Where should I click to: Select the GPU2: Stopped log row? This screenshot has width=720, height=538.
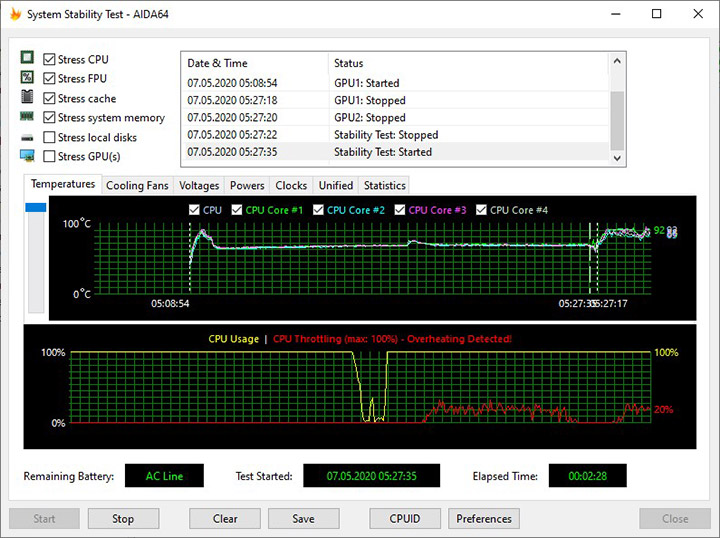click(395, 118)
